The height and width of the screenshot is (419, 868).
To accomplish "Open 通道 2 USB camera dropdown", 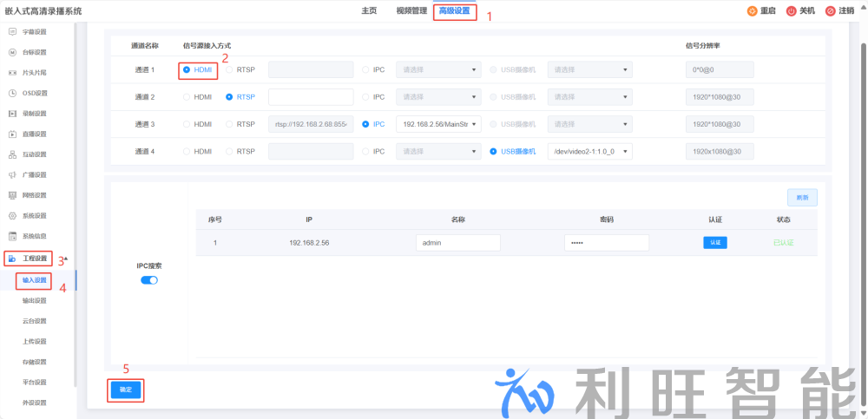I will pyautogui.click(x=590, y=97).
